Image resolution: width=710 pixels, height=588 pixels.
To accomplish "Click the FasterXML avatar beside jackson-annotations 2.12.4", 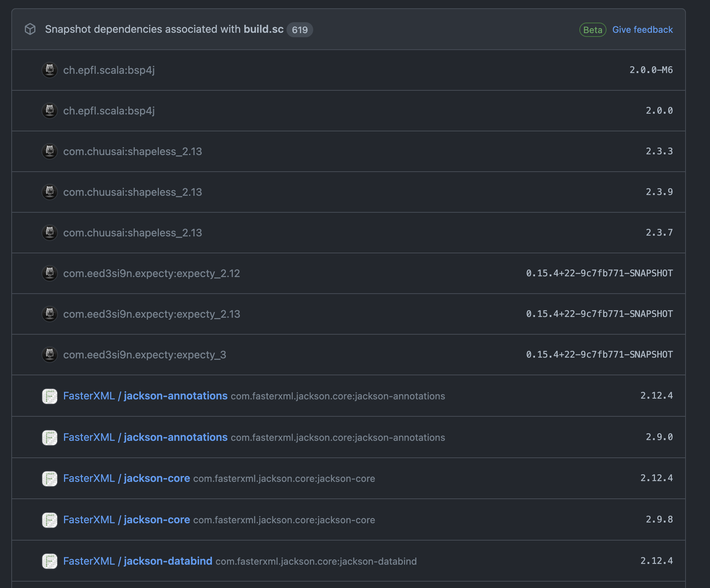I will [49, 396].
